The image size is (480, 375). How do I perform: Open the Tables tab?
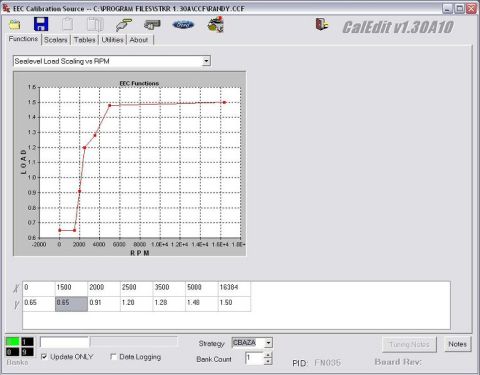pos(84,40)
